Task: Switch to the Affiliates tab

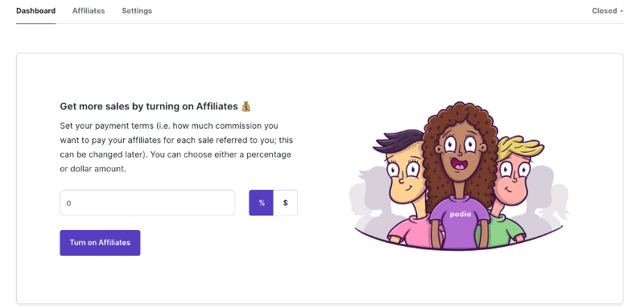Action: (x=89, y=11)
